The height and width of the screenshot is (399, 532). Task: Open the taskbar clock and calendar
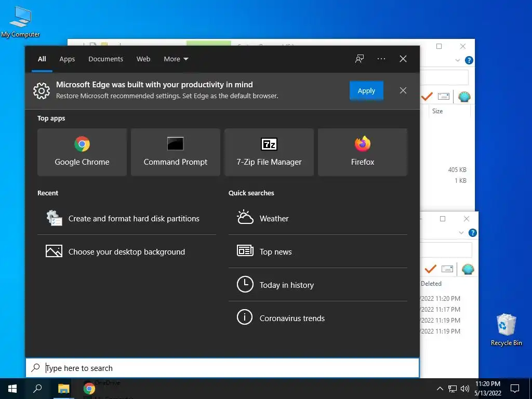pos(487,389)
